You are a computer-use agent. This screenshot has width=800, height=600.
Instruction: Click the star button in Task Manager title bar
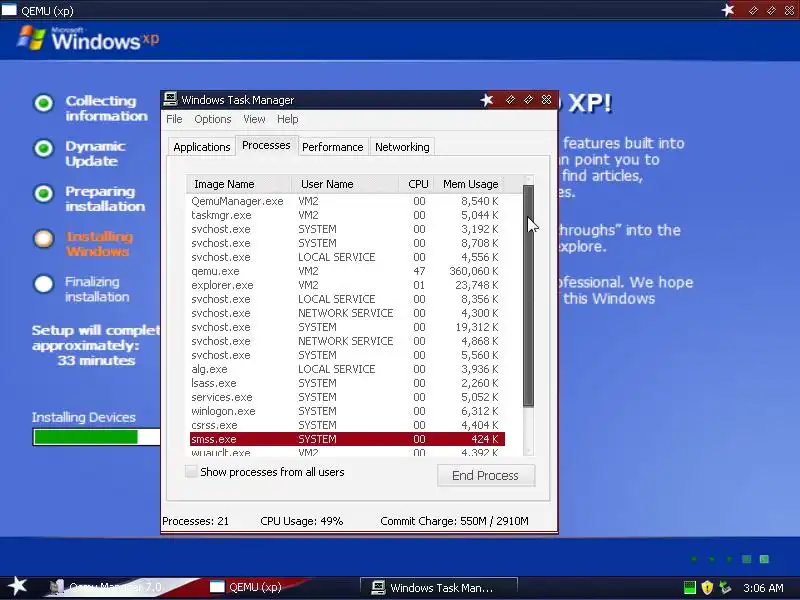coord(487,100)
